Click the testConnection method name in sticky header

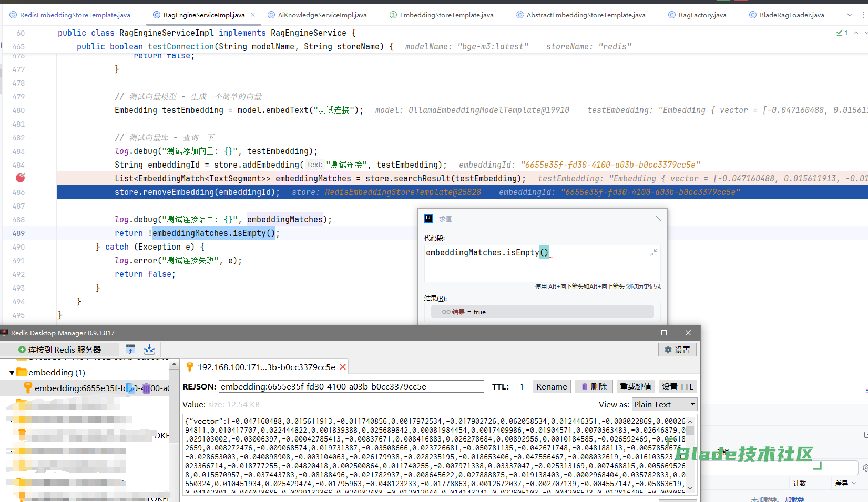(x=181, y=46)
